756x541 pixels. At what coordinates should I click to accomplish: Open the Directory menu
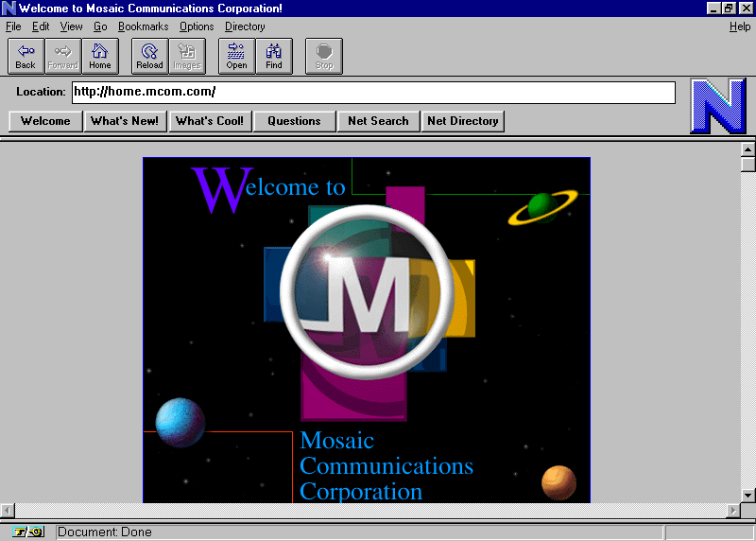245,26
